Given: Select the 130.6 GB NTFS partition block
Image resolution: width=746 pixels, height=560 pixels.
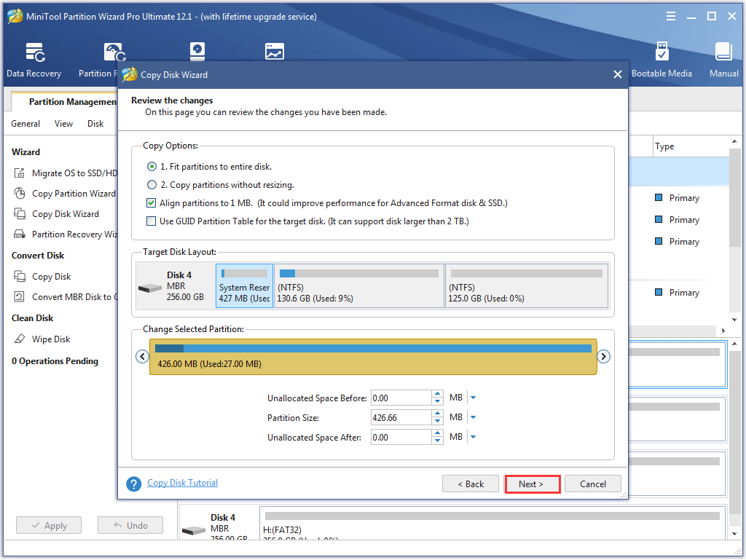Looking at the screenshot, I should pyautogui.click(x=359, y=285).
